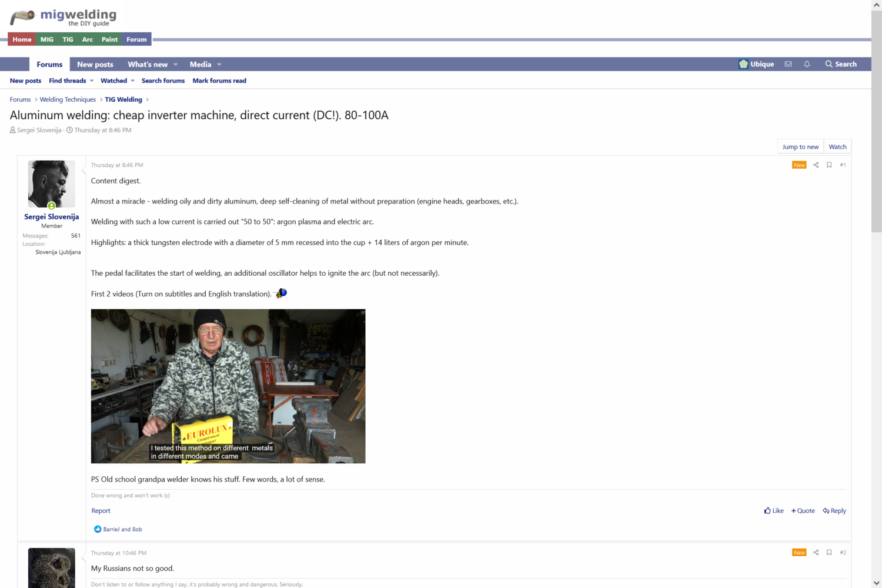The width and height of the screenshot is (882, 588).
Task: Open Sergei Slovenija's avatar picture
Action: click(x=52, y=184)
